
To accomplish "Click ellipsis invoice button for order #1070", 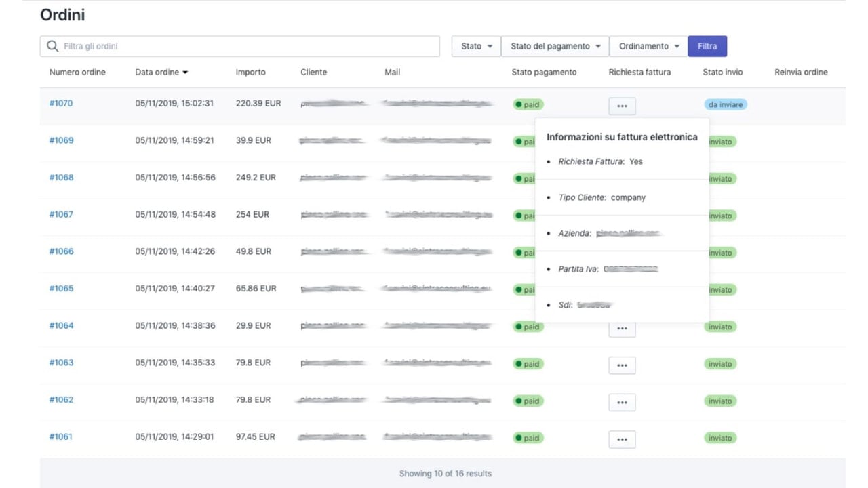I will click(x=622, y=106).
